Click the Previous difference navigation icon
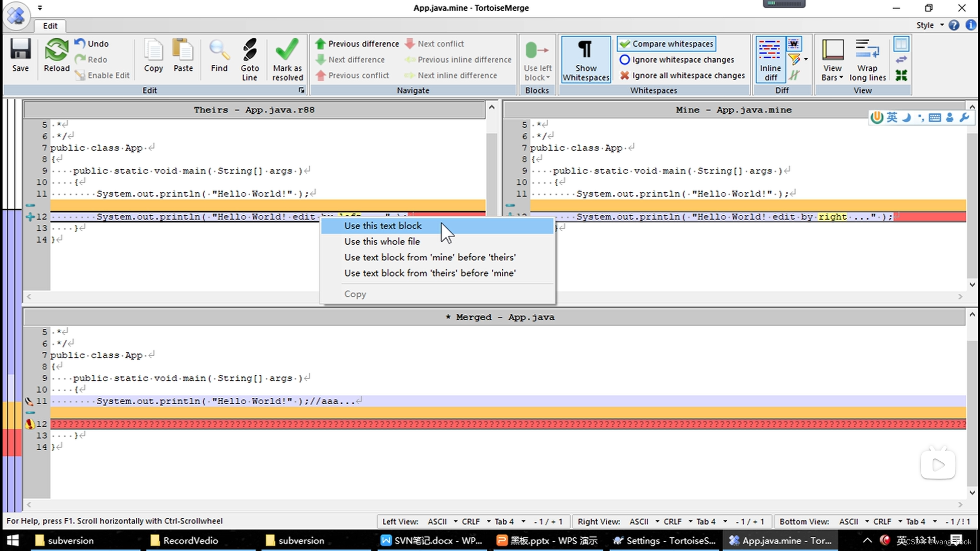 pos(321,43)
